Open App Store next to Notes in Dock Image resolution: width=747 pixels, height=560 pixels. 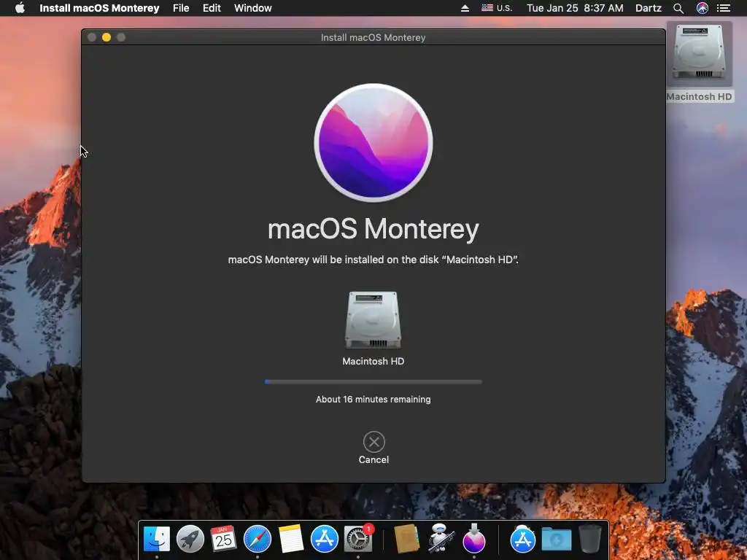tap(325, 539)
